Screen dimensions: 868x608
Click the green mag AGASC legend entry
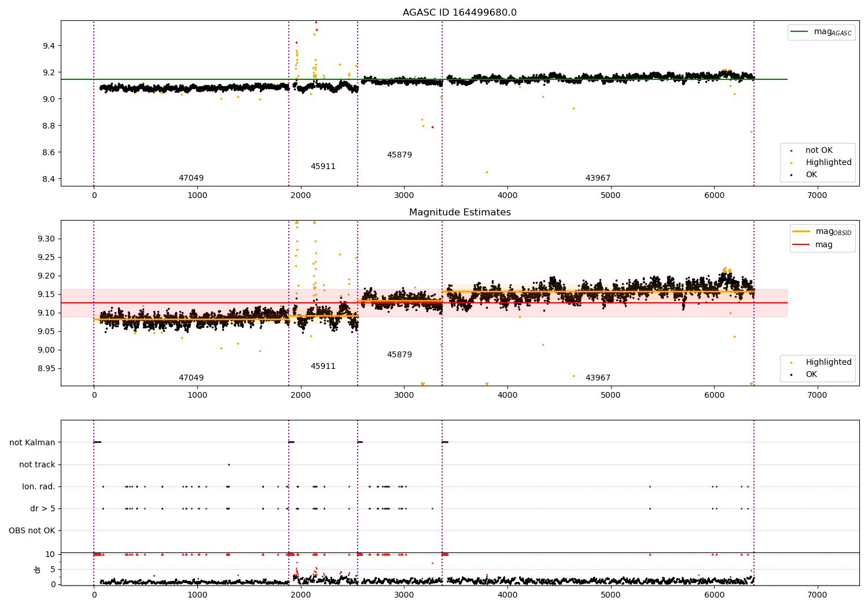tap(821, 32)
